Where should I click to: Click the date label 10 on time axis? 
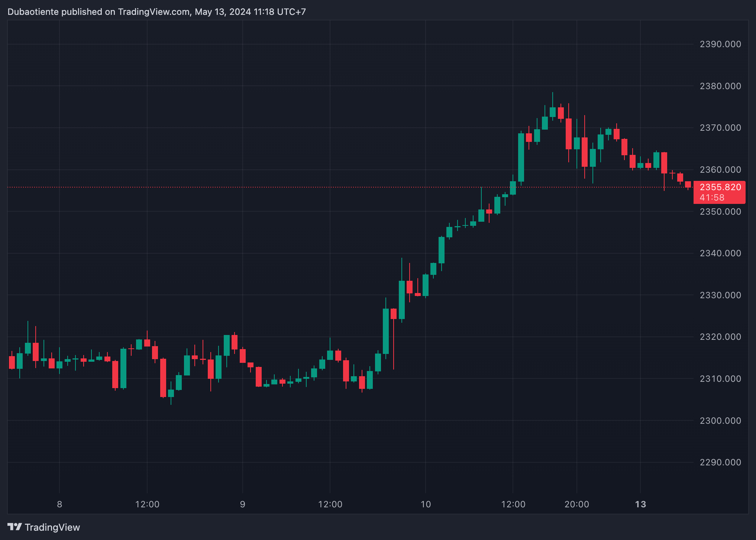click(426, 504)
